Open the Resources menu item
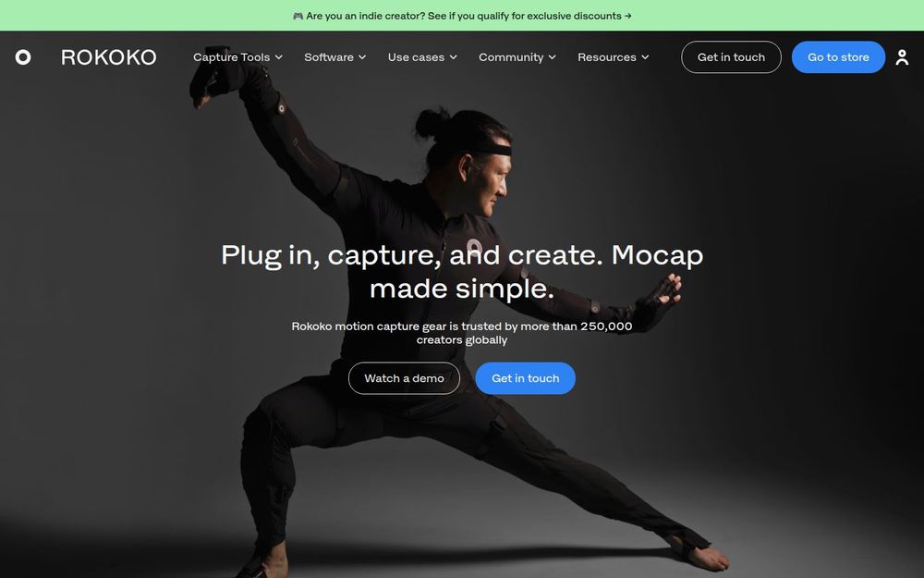Image resolution: width=924 pixels, height=578 pixels. coord(614,57)
